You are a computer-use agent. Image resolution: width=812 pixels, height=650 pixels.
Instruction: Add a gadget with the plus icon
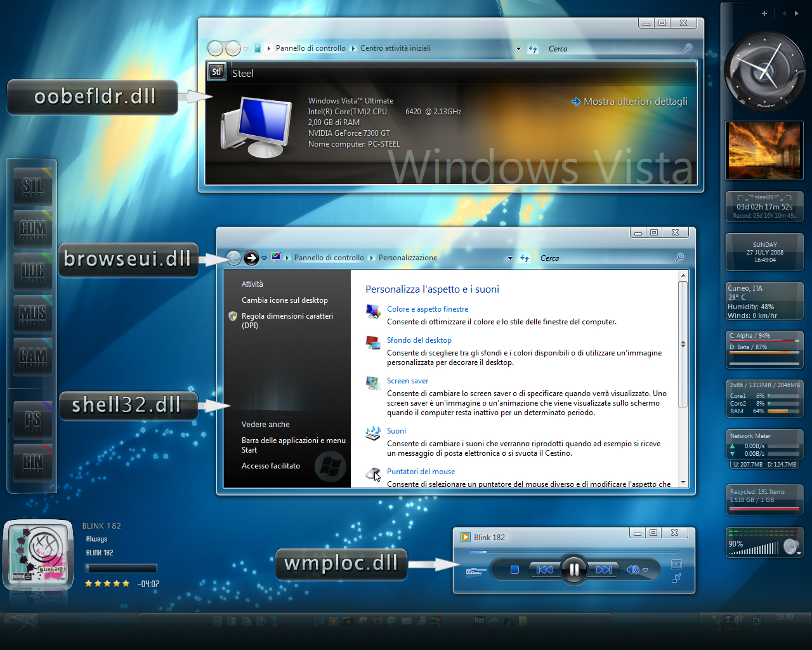(x=764, y=13)
